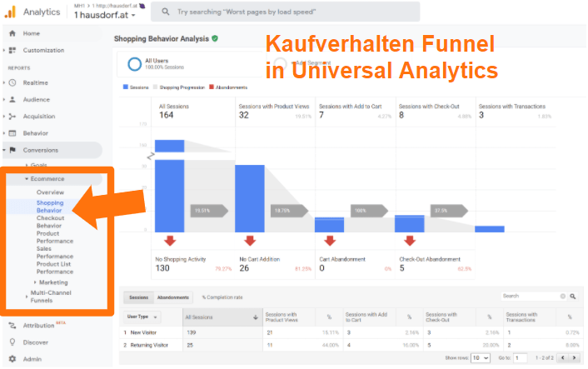Viewport: 588px width, 369px height.
Task: Switch to the Sessions table tab
Action: (139, 297)
